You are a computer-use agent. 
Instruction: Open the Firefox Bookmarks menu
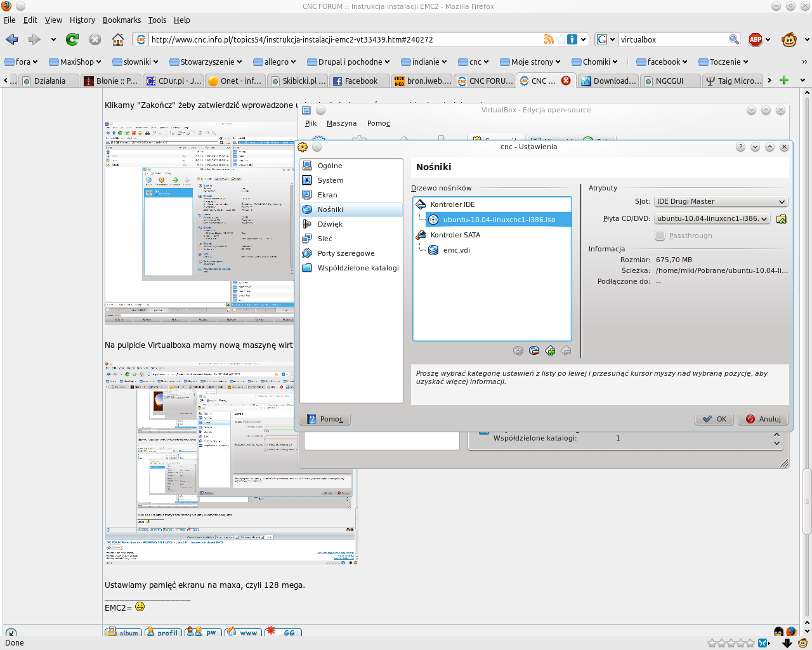122,20
